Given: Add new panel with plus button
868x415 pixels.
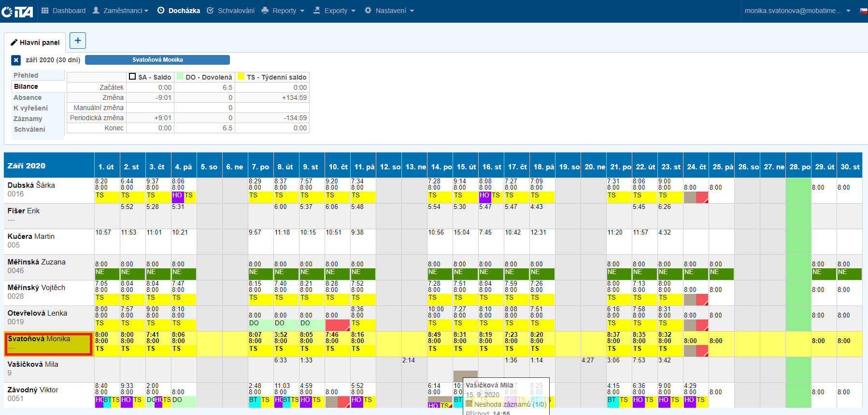Looking at the screenshot, I should pos(78,41).
